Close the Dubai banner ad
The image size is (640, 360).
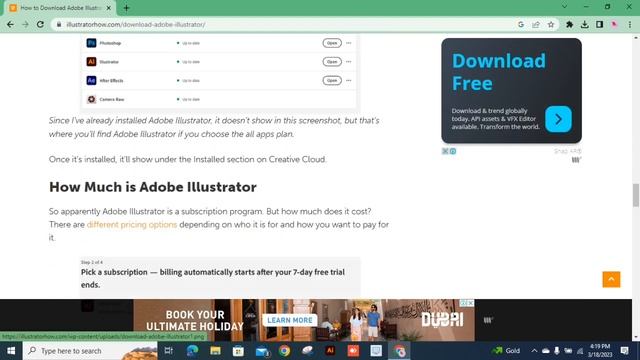(471, 303)
